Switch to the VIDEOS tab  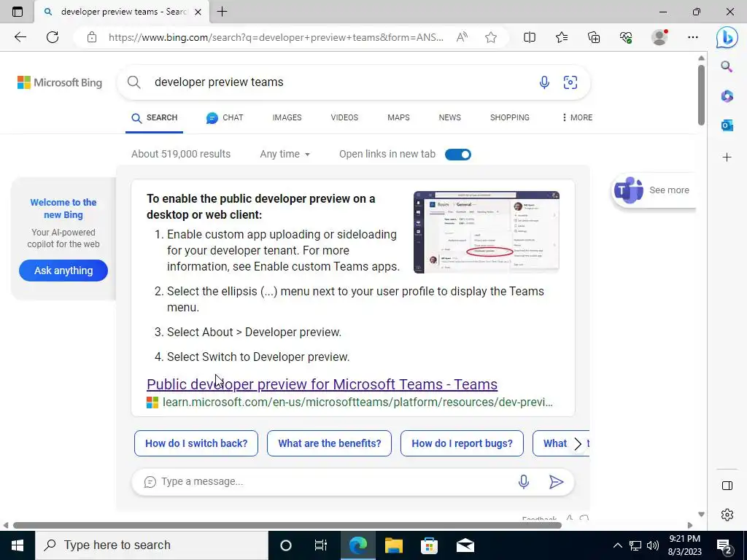pyautogui.click(x=344, y=117)
